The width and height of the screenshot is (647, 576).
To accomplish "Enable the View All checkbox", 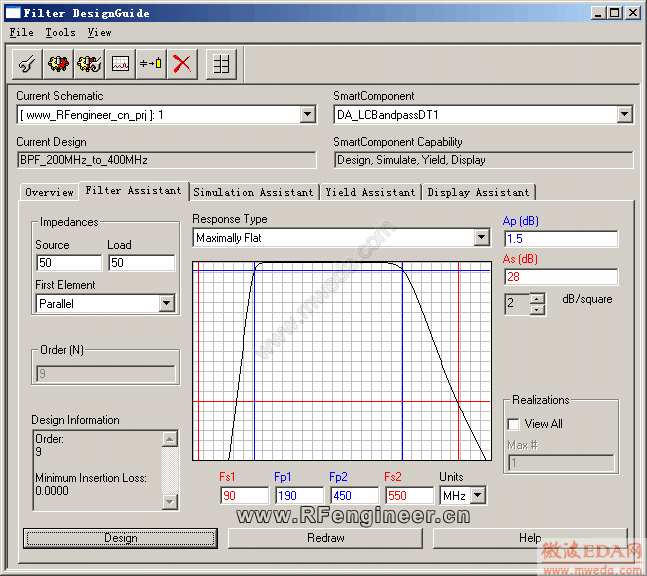I will pyautogui.click(x=513, y=424).
